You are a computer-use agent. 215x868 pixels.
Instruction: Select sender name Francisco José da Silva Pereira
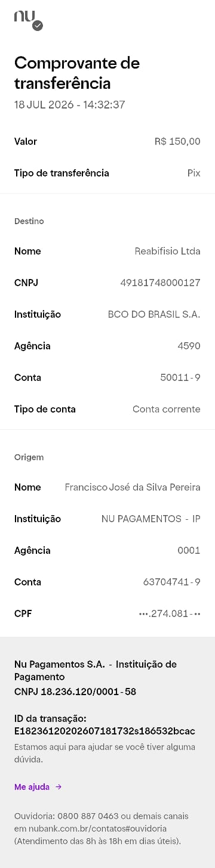pyautogui.click(x=133, y=487)
